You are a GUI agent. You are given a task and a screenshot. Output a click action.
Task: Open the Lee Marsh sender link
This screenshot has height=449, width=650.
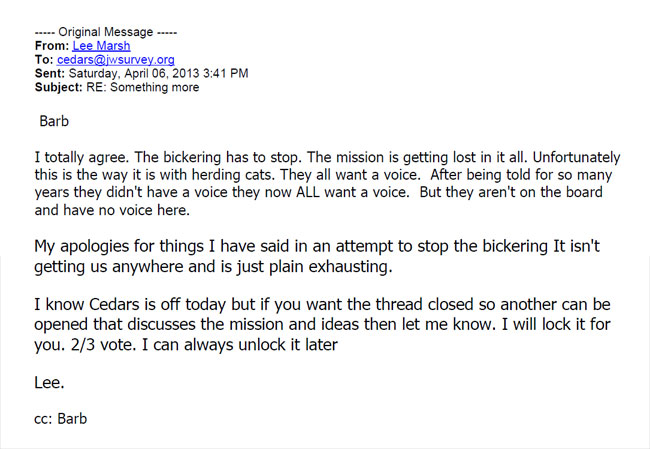(101, 45)
